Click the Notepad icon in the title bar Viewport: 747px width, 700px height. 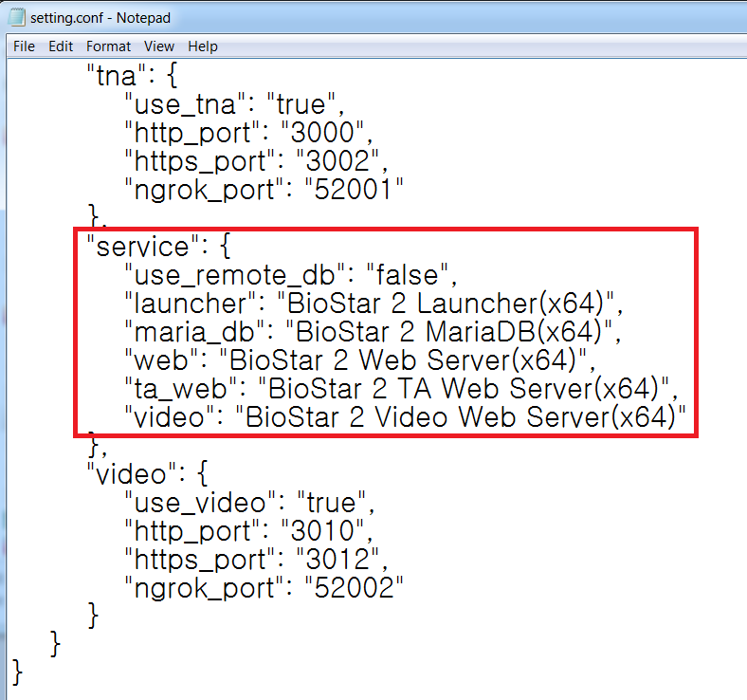[x=16, y=17]
